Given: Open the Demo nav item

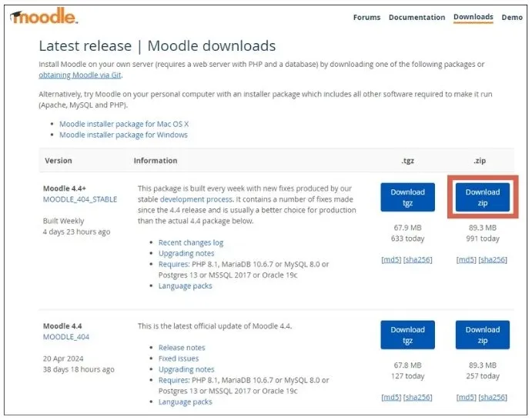Looking at the screenshot, I should point(512,17).
